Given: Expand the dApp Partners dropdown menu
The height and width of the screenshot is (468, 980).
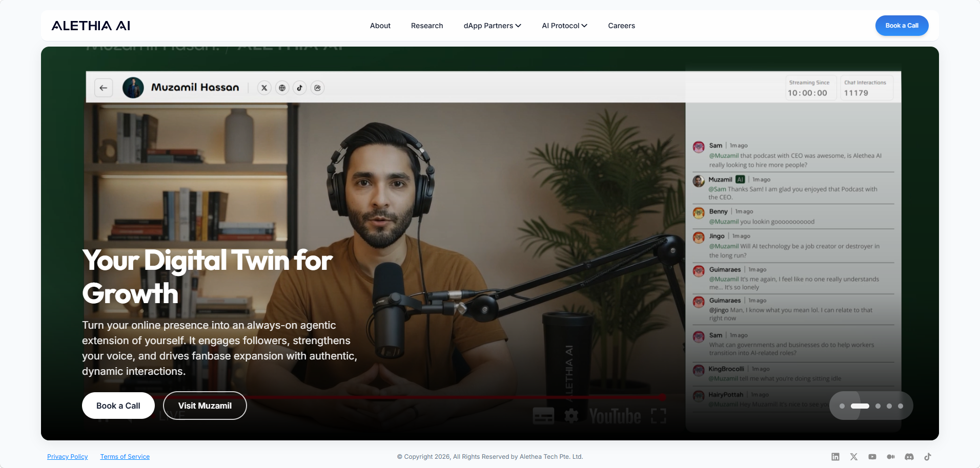Looking at the screenshot, I should 493,26.
